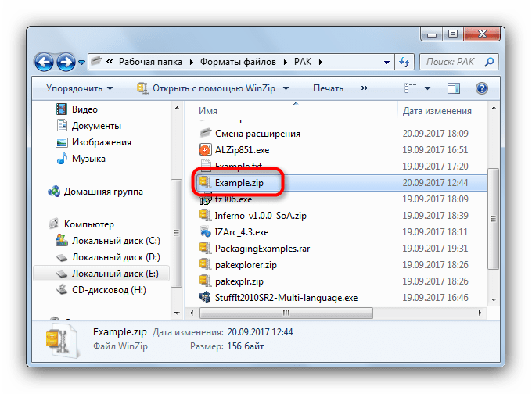Select file ALZip851.exe
Image resolution: width=532 pixels, height=394 pixels.
(242, 150)
